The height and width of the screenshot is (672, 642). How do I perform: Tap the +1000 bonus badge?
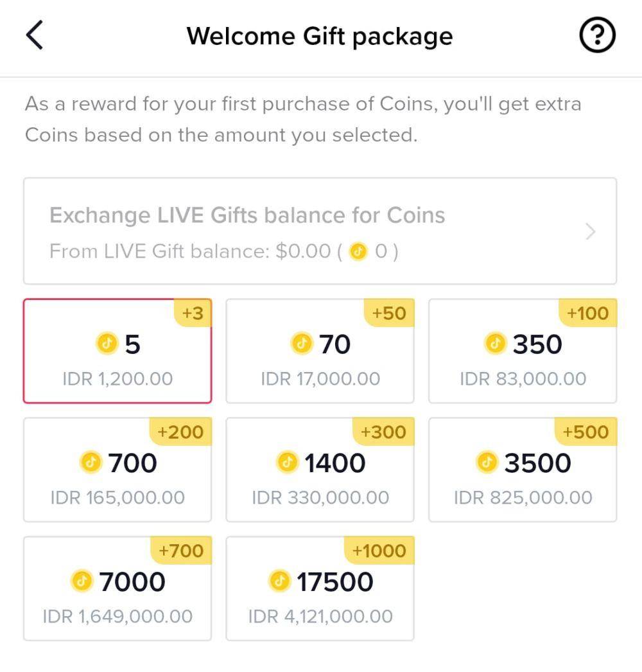pyautogui.click(x=379, y=551)
